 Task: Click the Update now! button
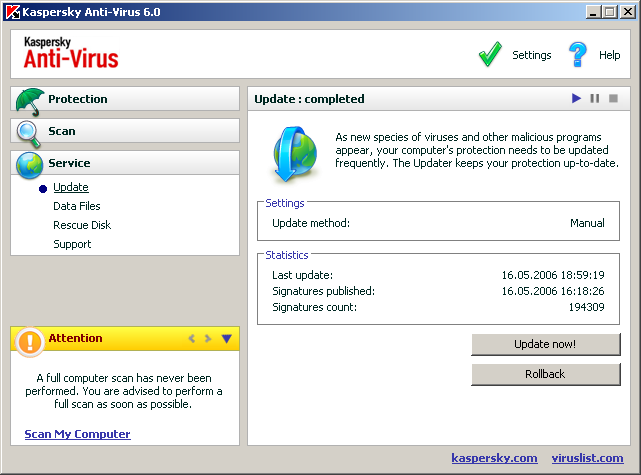click(x=546, y=344)
